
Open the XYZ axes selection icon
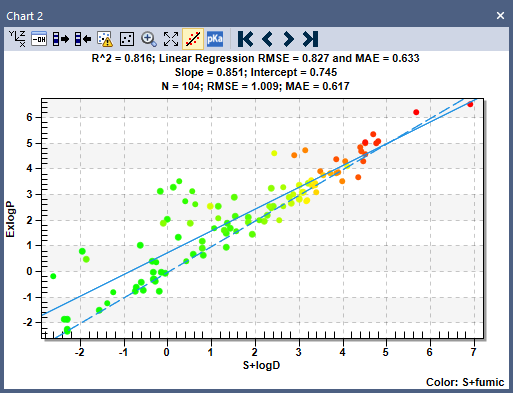click(x=17, y=39)
